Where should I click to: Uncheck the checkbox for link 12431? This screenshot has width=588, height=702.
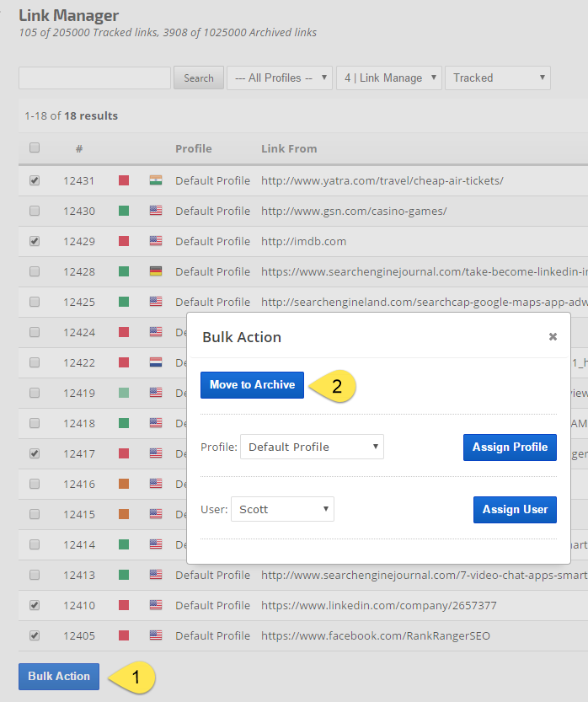35,180
